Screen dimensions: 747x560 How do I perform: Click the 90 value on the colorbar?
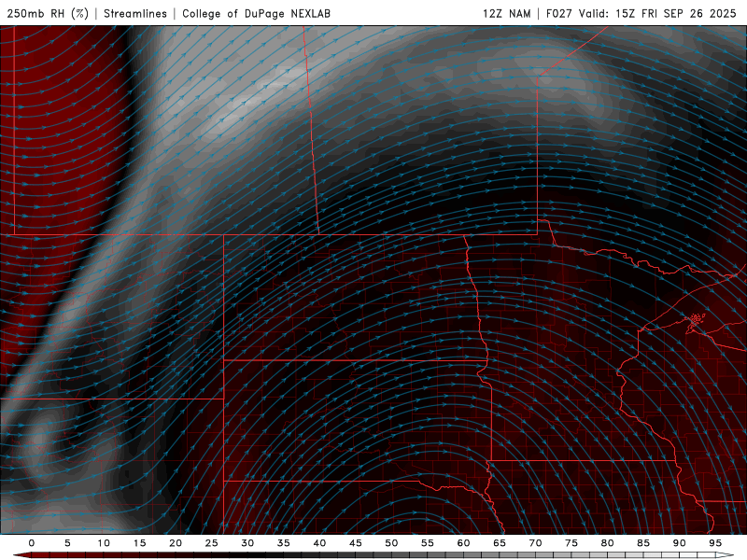point(679,543)
